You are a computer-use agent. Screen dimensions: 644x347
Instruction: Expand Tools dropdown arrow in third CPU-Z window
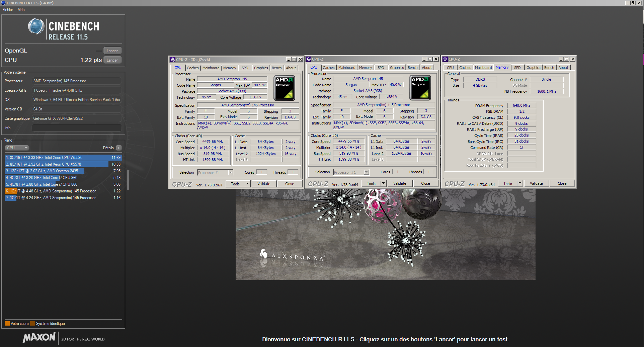[520, 183]
